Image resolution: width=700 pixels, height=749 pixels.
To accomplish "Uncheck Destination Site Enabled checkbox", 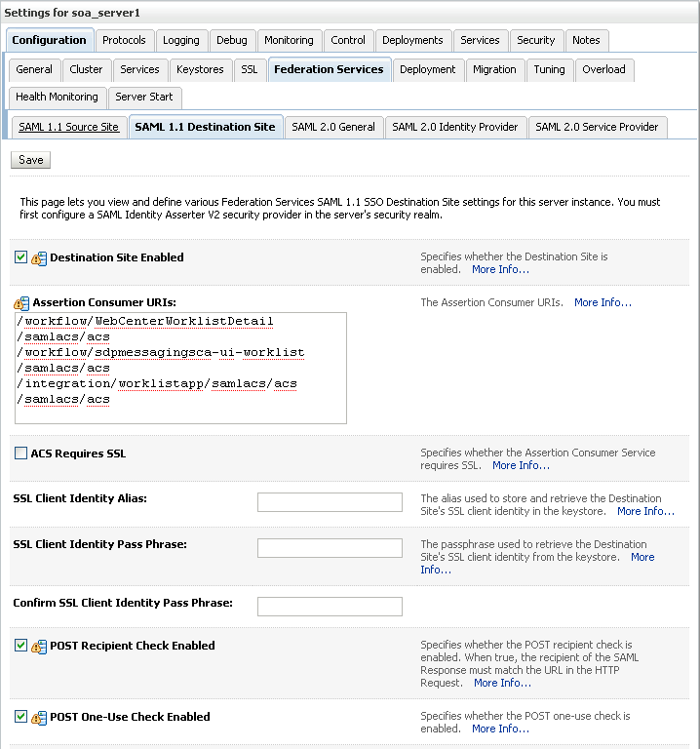I will click(21, 257).
